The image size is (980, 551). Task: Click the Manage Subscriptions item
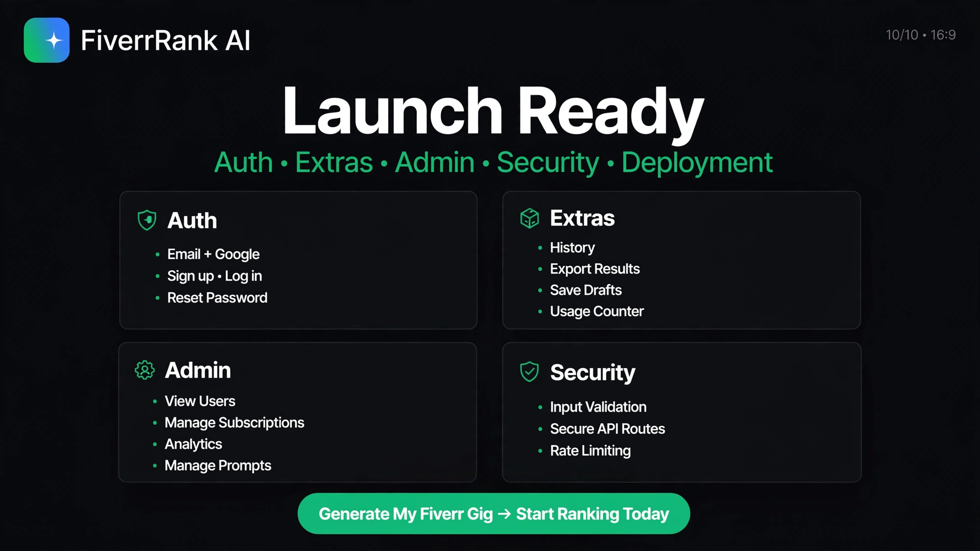point(234,423)
